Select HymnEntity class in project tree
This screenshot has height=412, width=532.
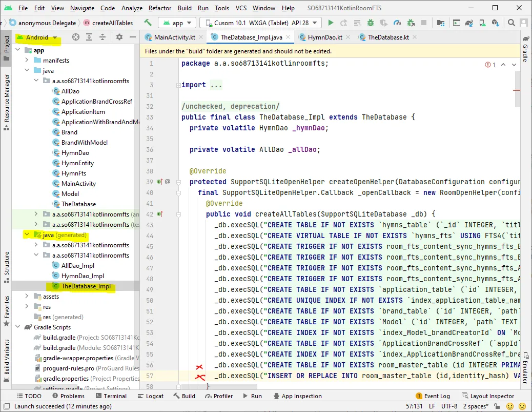77,163
